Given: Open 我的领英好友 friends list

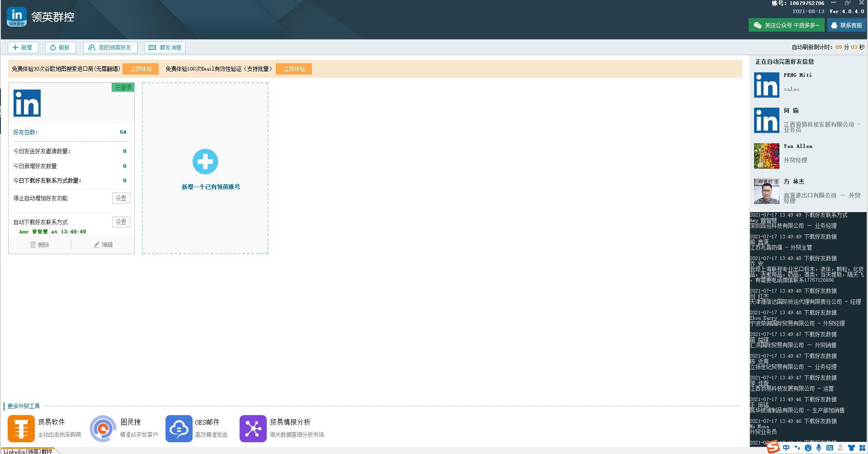Looking at the screenshot, I should pos(110,47).
